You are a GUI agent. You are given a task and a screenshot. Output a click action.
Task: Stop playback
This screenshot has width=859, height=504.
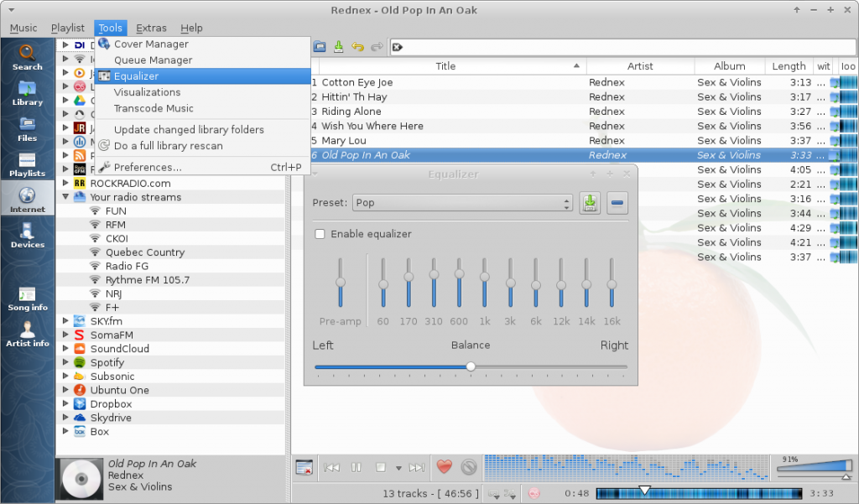[381, 467]
